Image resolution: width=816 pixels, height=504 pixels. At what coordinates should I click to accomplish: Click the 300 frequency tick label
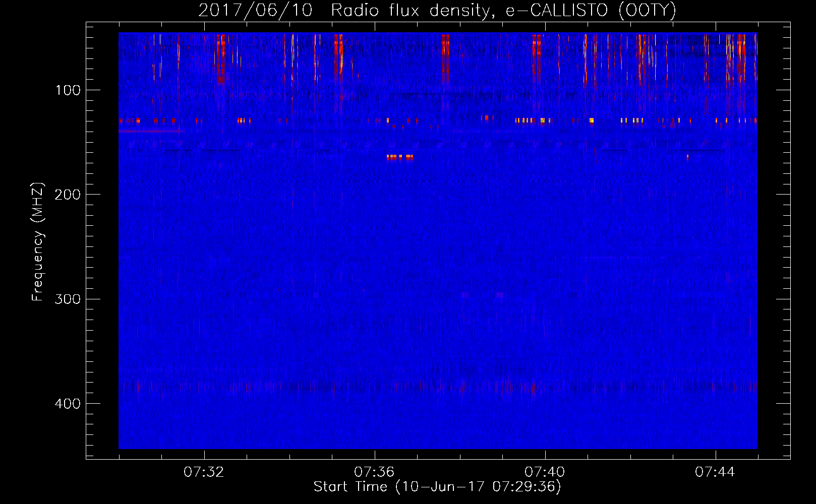click(68, 299)
